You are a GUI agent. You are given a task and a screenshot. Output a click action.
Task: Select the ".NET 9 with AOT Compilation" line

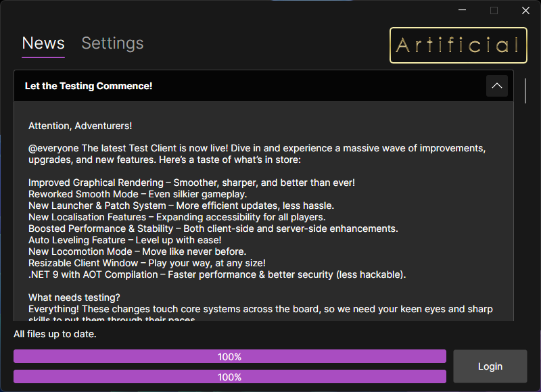217,274
